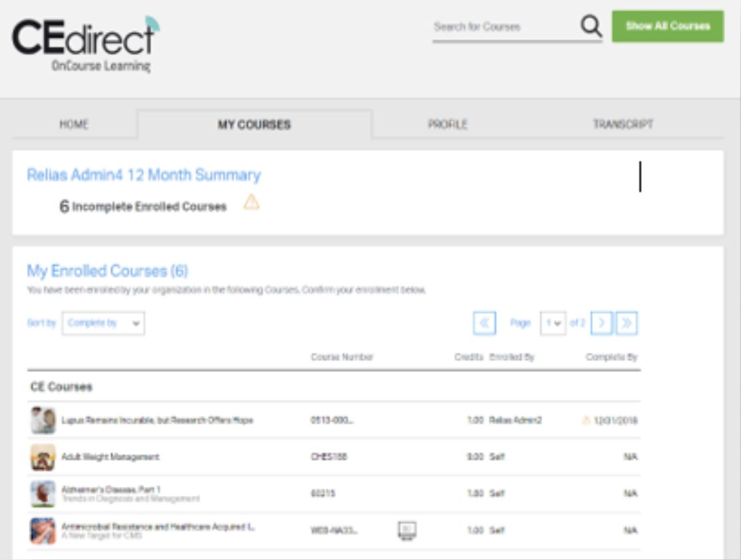
Task: Open Adult Weight Management course link
Action: [111, 457]
